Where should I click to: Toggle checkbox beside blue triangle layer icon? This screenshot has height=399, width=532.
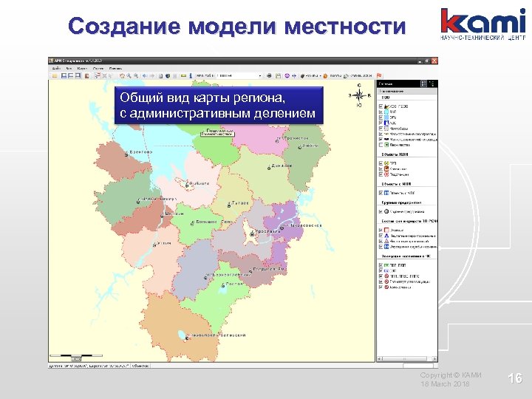tap(381, 236)
